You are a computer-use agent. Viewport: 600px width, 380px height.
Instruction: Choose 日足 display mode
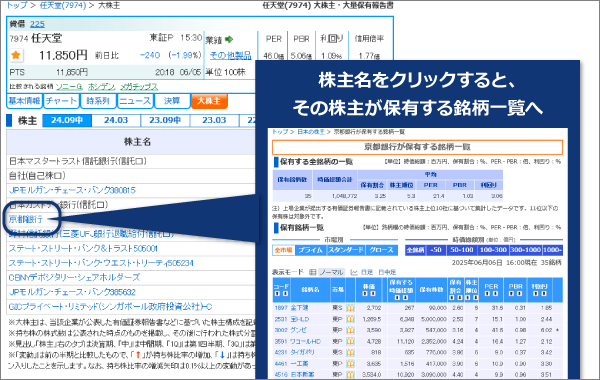[x=367, y=272]
